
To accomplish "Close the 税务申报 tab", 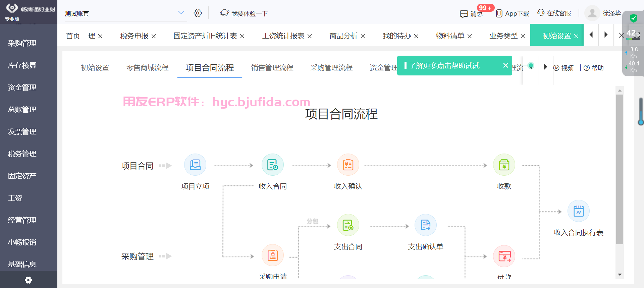I will [154, 36].
